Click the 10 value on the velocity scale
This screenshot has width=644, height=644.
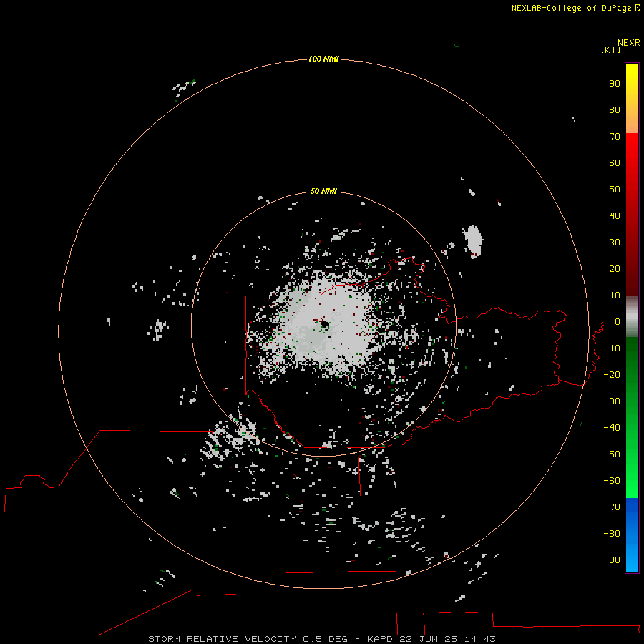click(x=615, y=296)
